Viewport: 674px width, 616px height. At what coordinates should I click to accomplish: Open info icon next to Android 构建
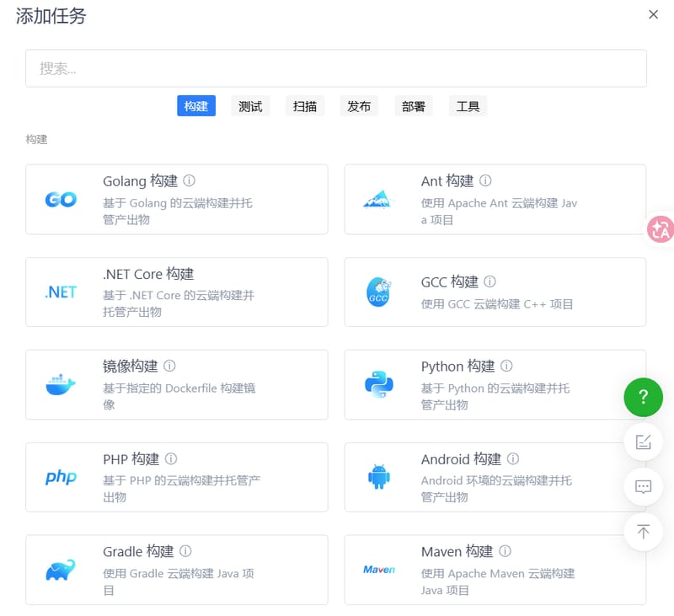513,458
